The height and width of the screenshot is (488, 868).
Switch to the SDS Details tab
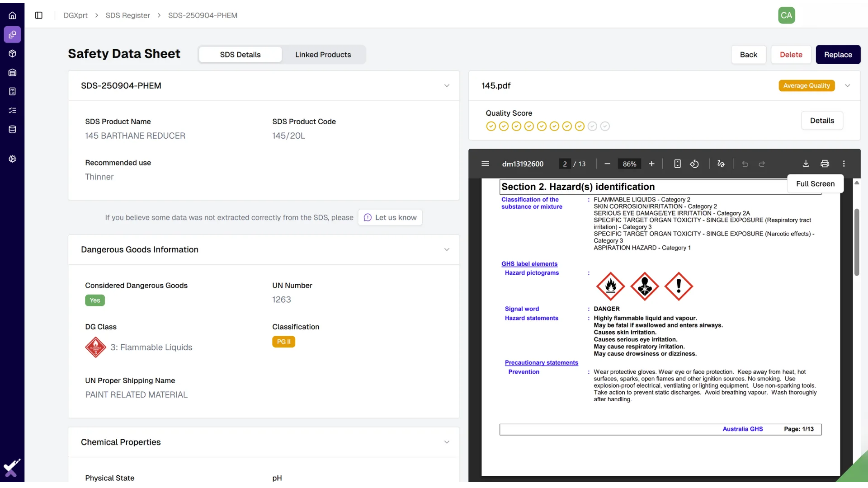pyautogui.click(x=240, y=55)
